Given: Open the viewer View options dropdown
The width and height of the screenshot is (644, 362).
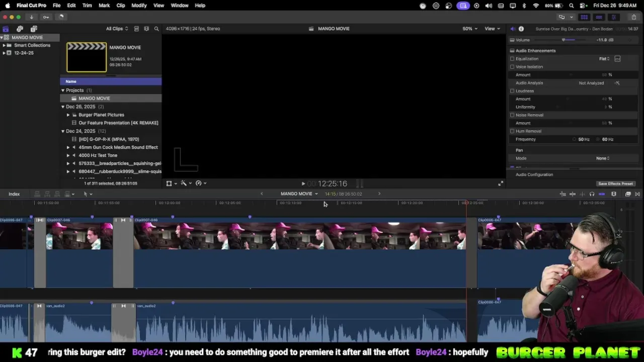Looking at the screenshot, I should [x=492, y=29].
